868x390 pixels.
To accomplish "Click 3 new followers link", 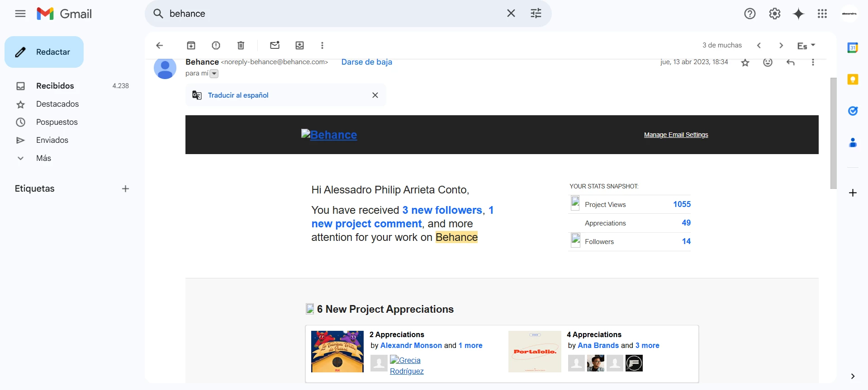I will pos(442,210).
